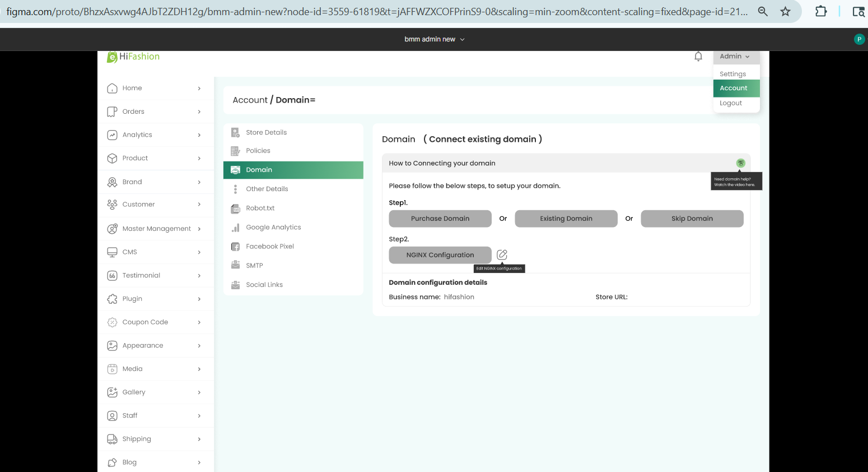This screenshot has width=868, height=472.
Task: Click the NGINX Configuration button
Action: click(440, 255)
